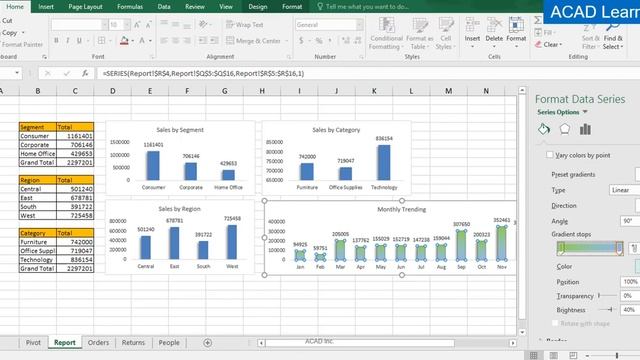Switch to Page Layout view in status bar
The width and height of the screenshot is (640, 360).
[x=553, y=356]
